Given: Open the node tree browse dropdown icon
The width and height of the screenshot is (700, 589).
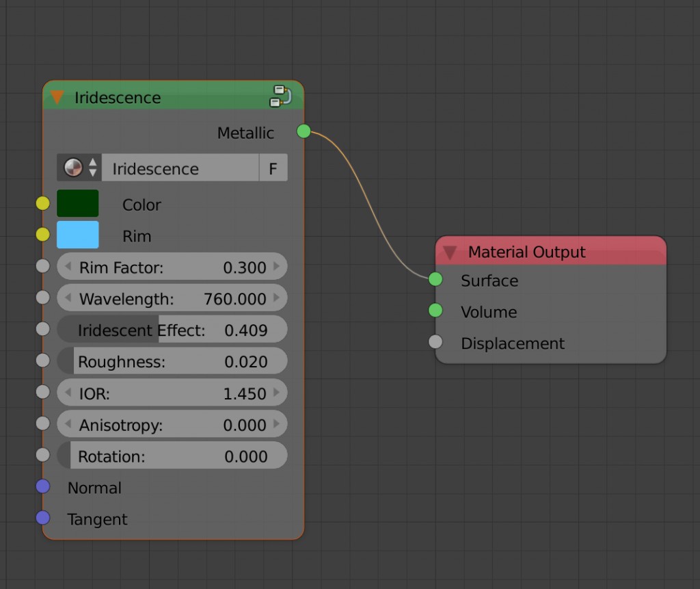Looking at the screenshot, I should [79, 168].
